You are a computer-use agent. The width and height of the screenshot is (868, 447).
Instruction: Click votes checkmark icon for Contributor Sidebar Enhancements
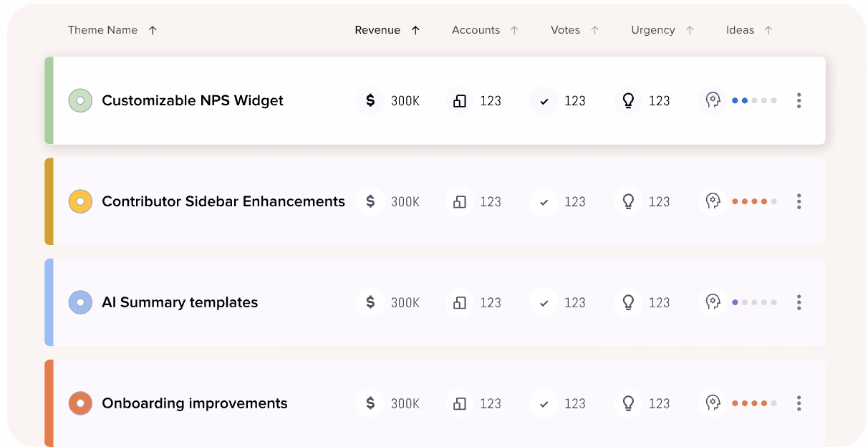tap(544, 201)
